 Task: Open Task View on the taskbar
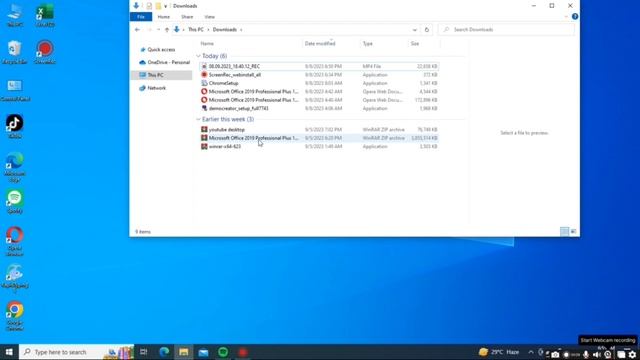[x=144, y=352]
